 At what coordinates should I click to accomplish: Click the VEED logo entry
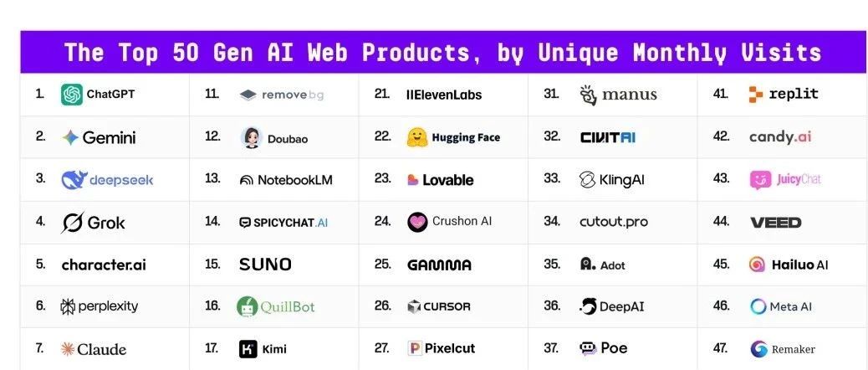775,223
